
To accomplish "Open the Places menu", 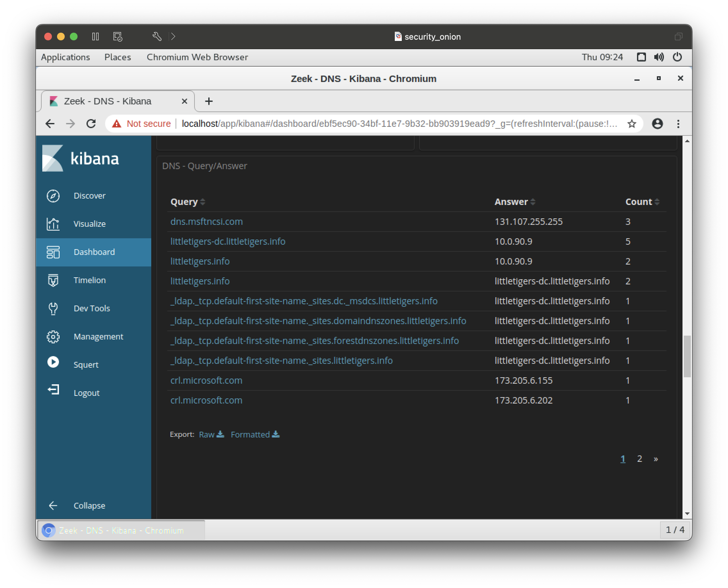I will [x=117, y=57].
